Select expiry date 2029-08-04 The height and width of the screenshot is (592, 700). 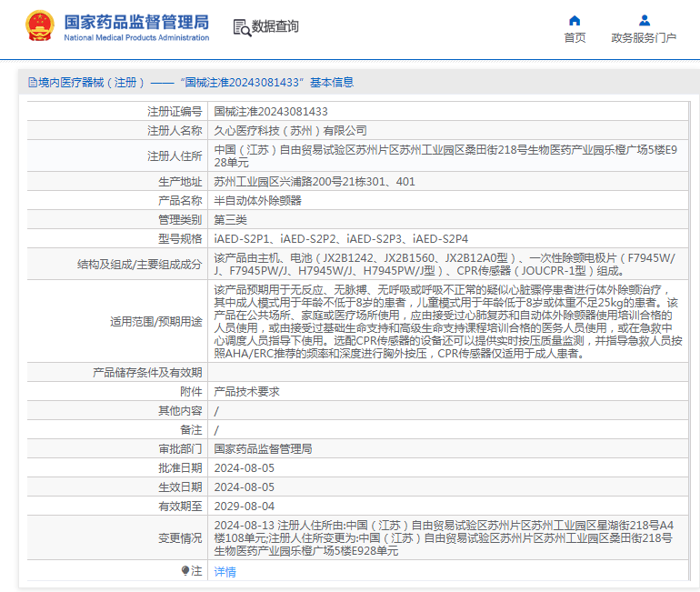point(245,507)
